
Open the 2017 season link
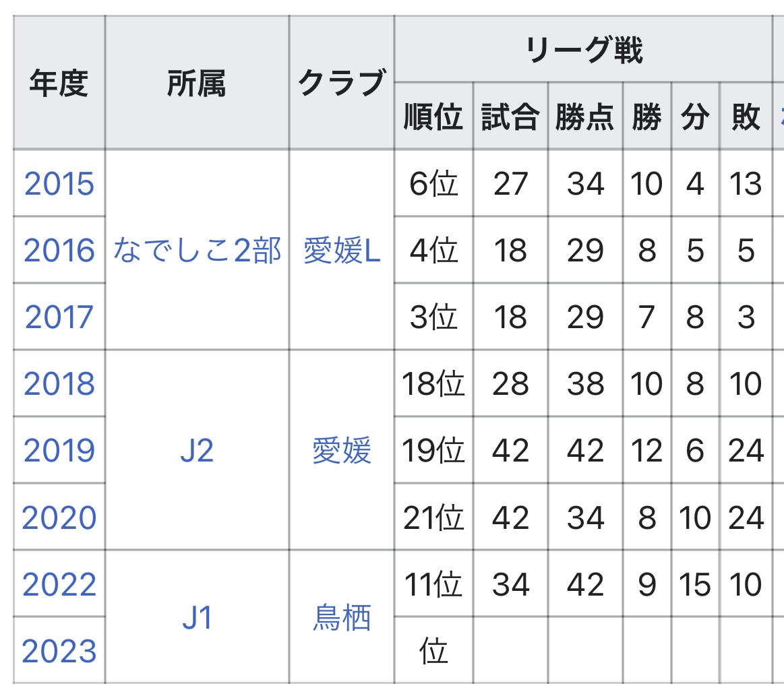[59, 317]
